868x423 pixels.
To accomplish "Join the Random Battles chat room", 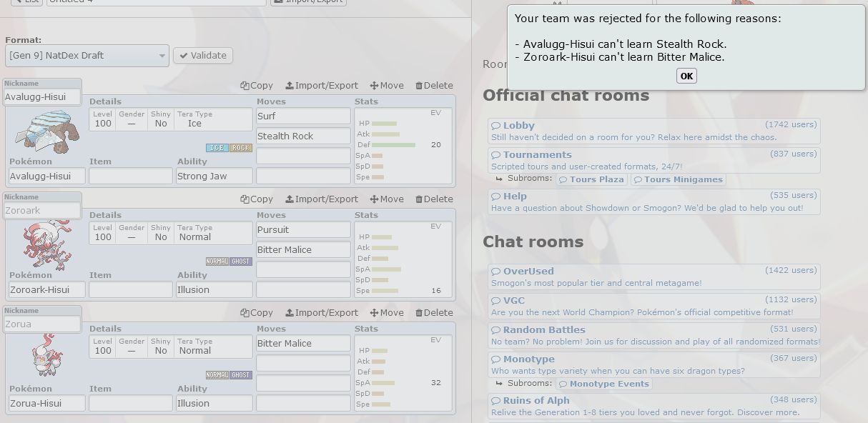I will [654, 335].
